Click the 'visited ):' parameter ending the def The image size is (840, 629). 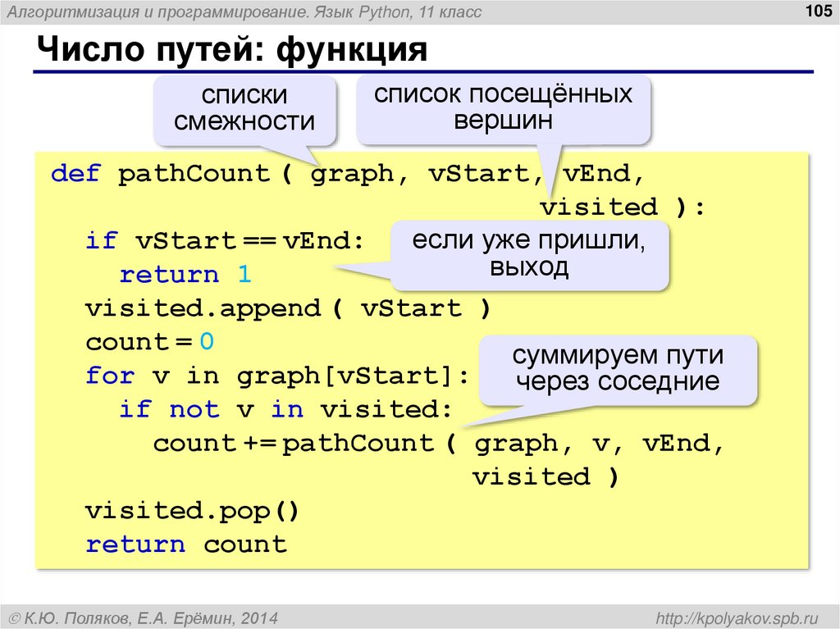[623, 207]
